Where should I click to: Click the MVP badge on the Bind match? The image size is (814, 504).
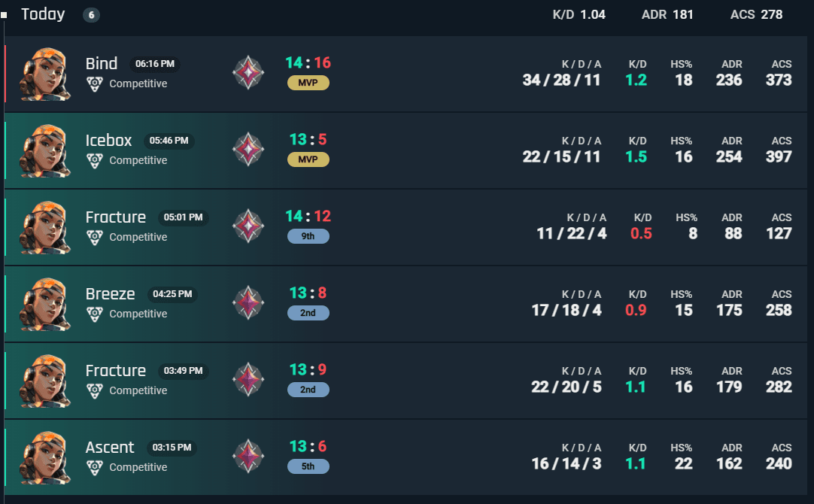point(308,83)
